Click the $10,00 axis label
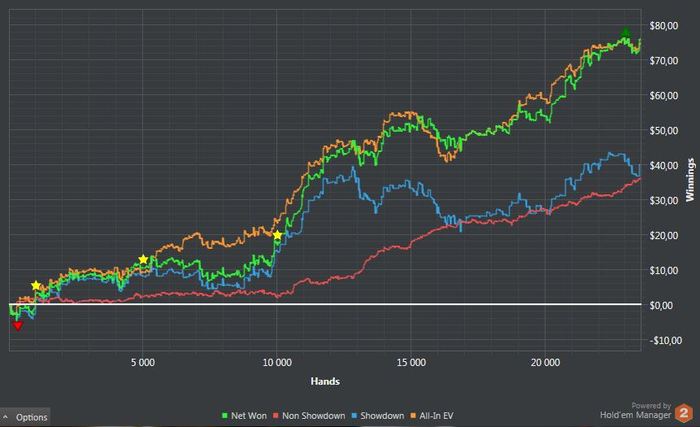The height and width of the screenshot is (427, 700). (x=663, y=271)
